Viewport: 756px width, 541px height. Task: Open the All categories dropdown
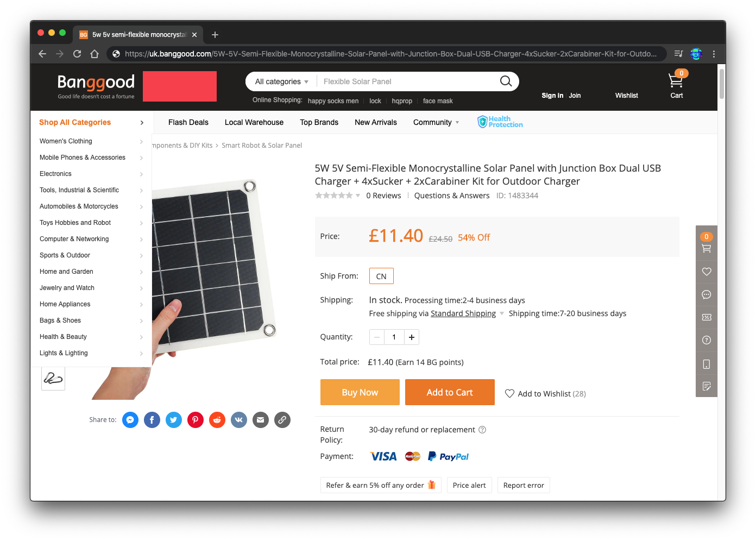pyautogui.click(x=280, y=81)
